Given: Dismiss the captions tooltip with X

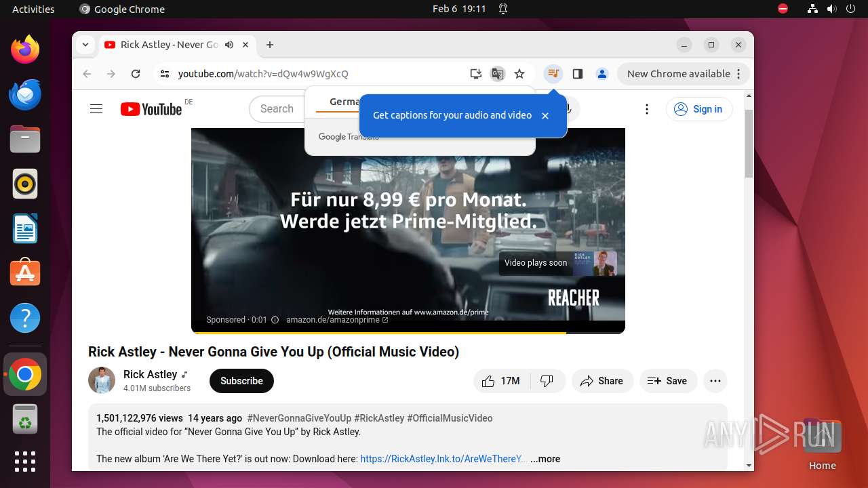Looking at the screenshot, I should click(x=545, y=116).
